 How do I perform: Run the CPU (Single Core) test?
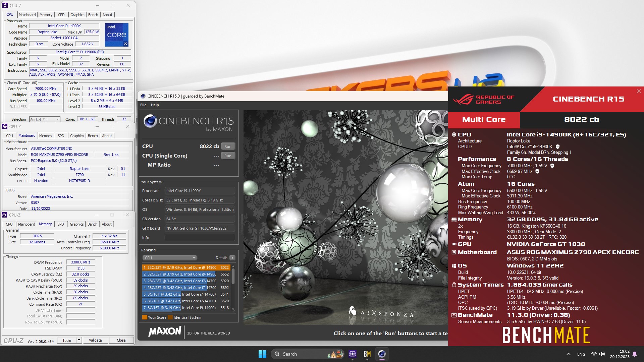pyautogui.click(x=228, y=156)
